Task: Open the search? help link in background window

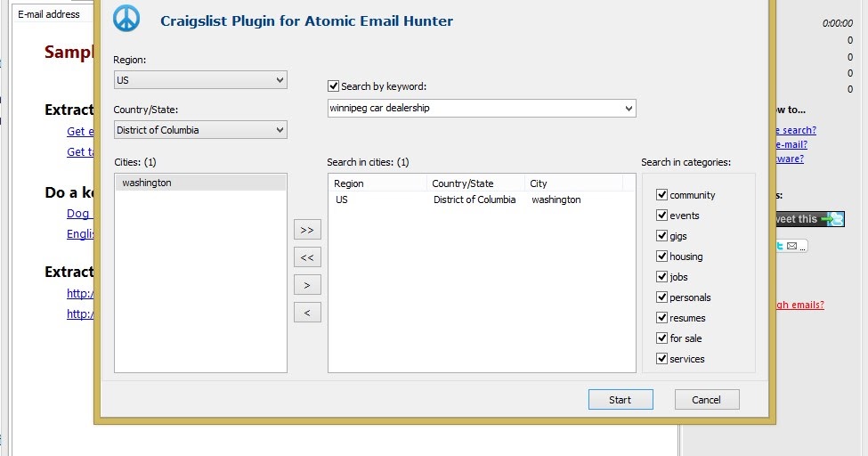Action: pyautogui.click(x=796, y=130)
